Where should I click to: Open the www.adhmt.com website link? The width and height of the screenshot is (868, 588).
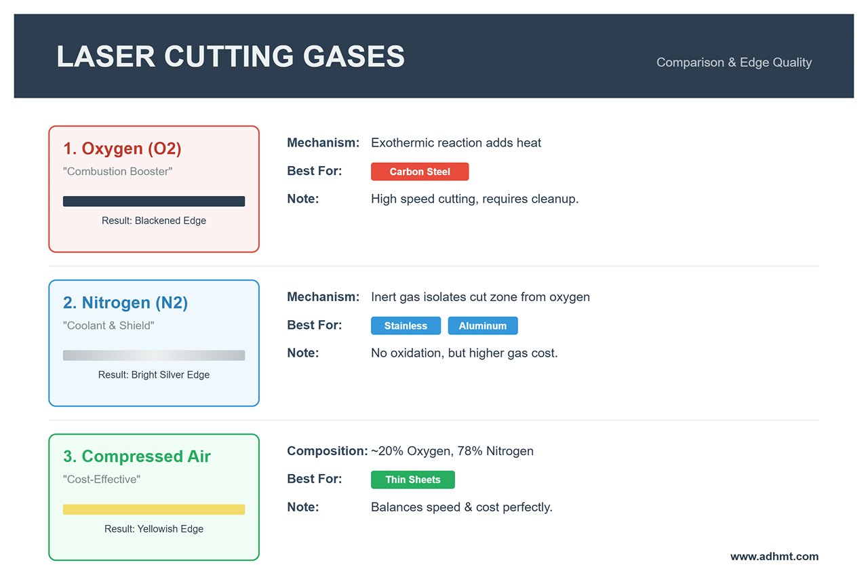tap(774, 556)
